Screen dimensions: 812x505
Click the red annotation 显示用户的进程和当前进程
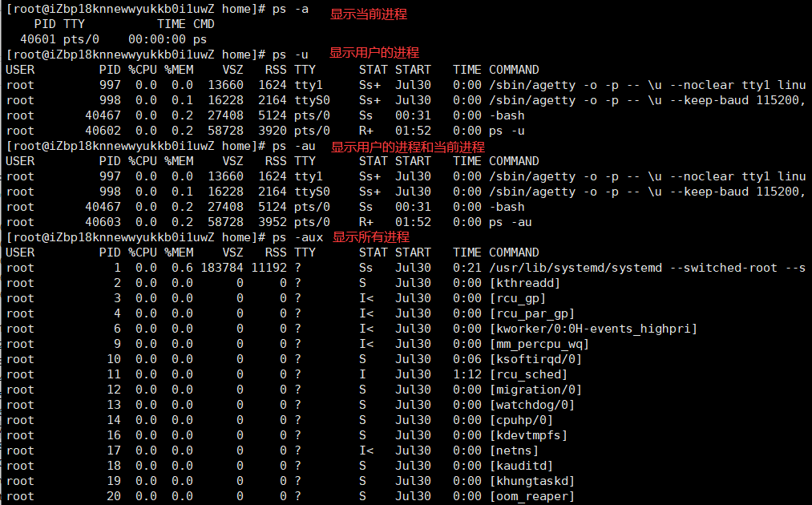click(x=407, y=147)
